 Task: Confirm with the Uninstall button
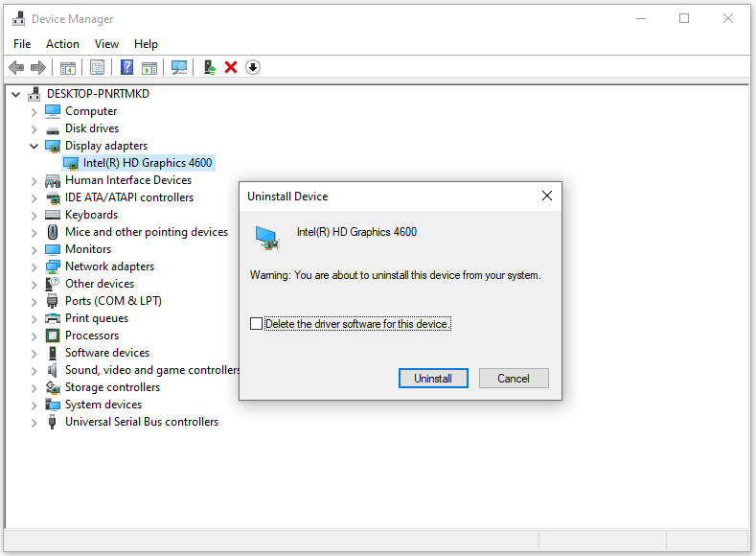click(433, 378)
